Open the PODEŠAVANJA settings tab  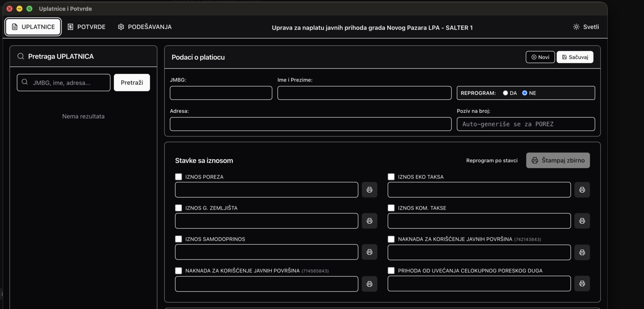(145, 27)
